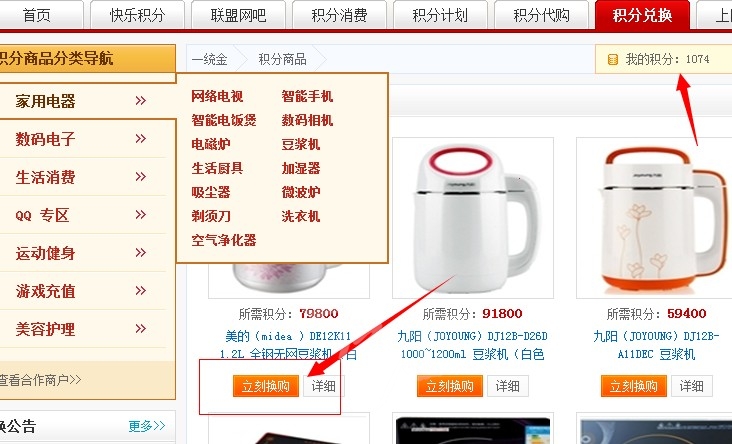This screenshot has width=732, height=444.
Task: Open the 美容护理 category chevron
Action: 141,328
